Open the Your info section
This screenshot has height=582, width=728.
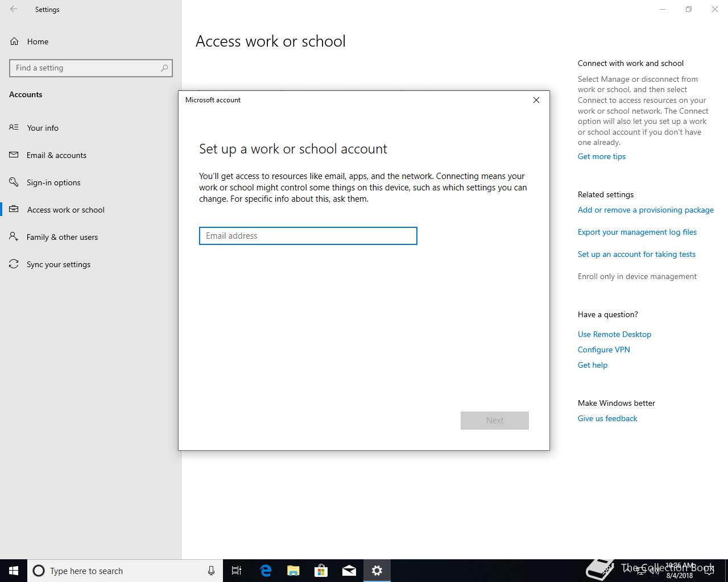pyautogui.click(x=43, y=128)
